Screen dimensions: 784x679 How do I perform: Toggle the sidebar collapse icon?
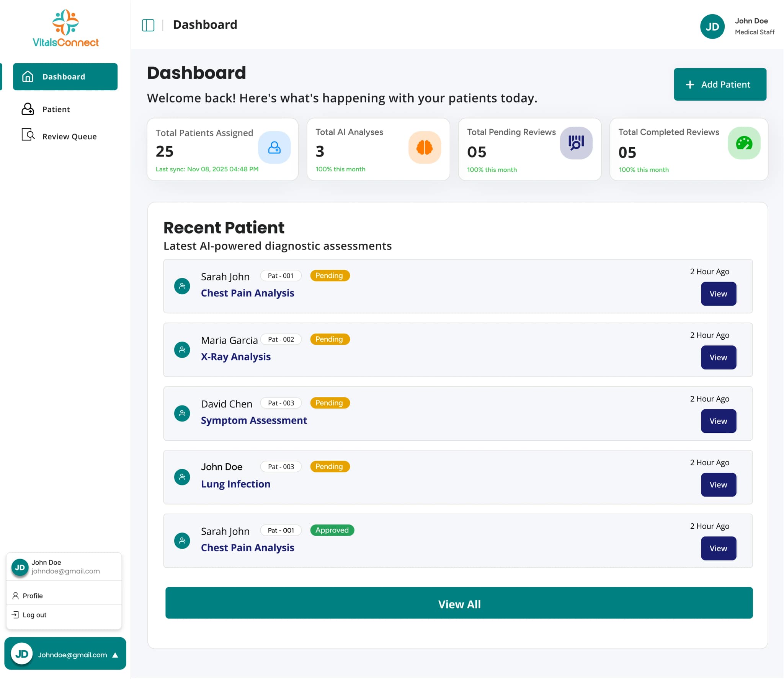[x=148, y=25]
